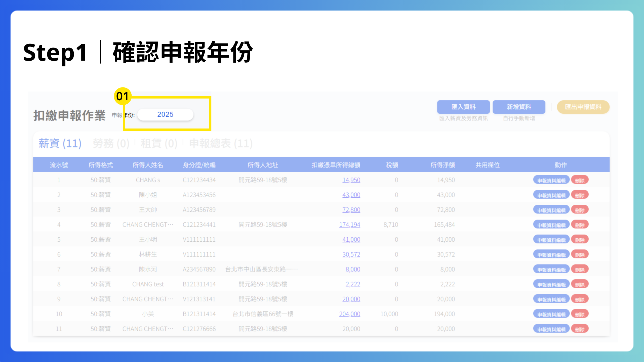
Task: Switch to the 薪資 (11) tab
Action: (x=60, y=144)
